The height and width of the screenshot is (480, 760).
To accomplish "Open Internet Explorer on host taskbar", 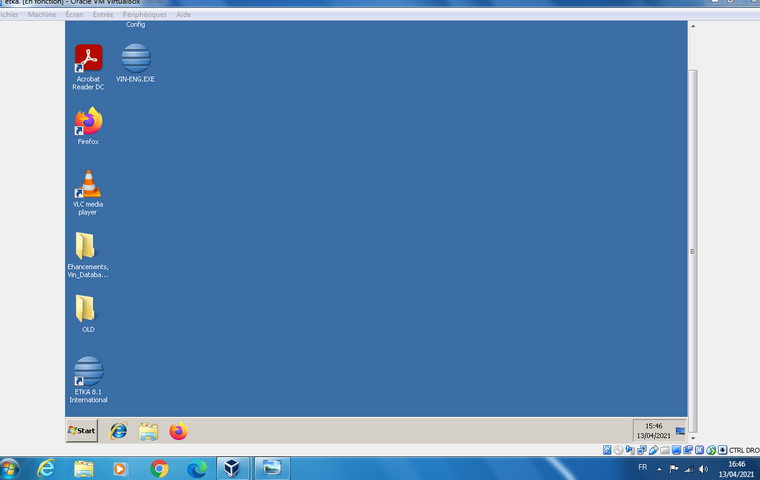I will tap(46, 468).
